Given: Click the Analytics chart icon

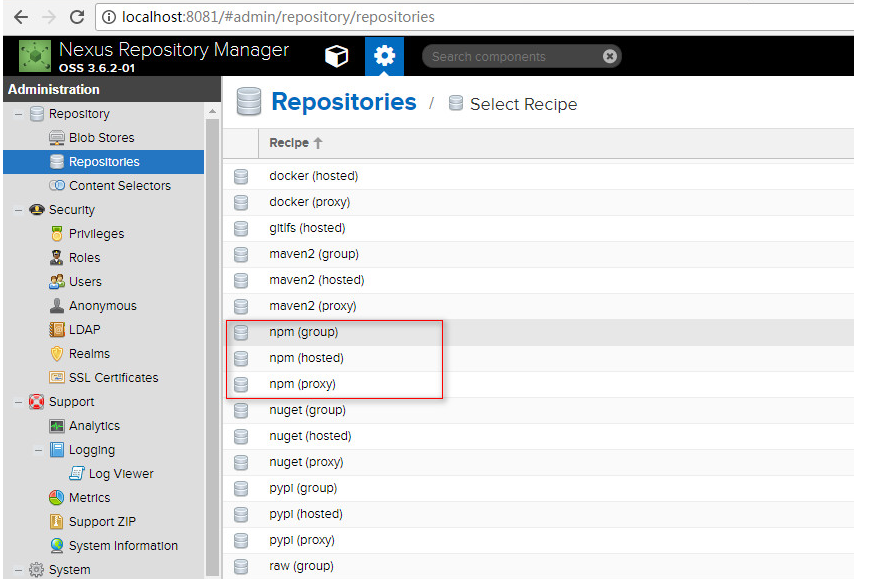Looking at the screenshot, I should pos(56,426).
